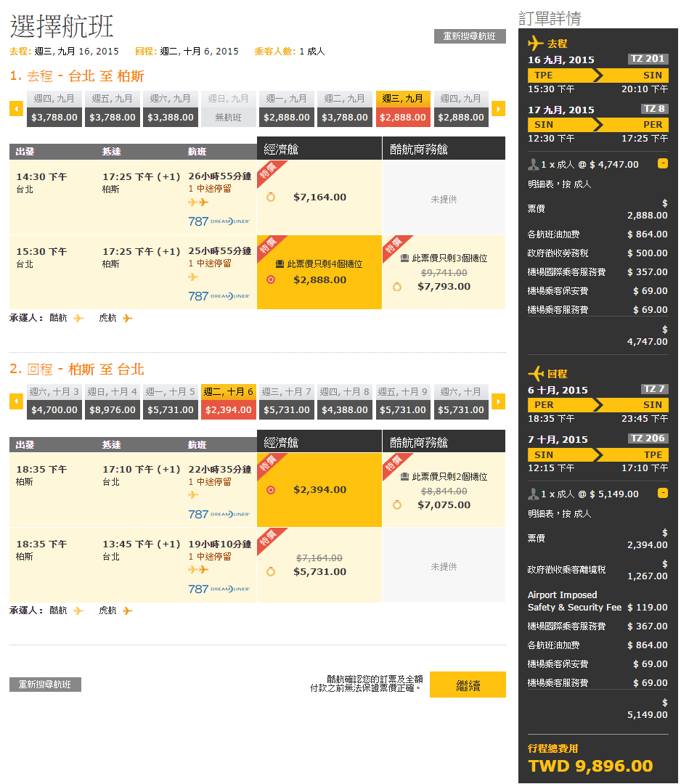
Task: Click Tigerair plane icon in outbound 承運人 legend
Action: coord(128,318)
